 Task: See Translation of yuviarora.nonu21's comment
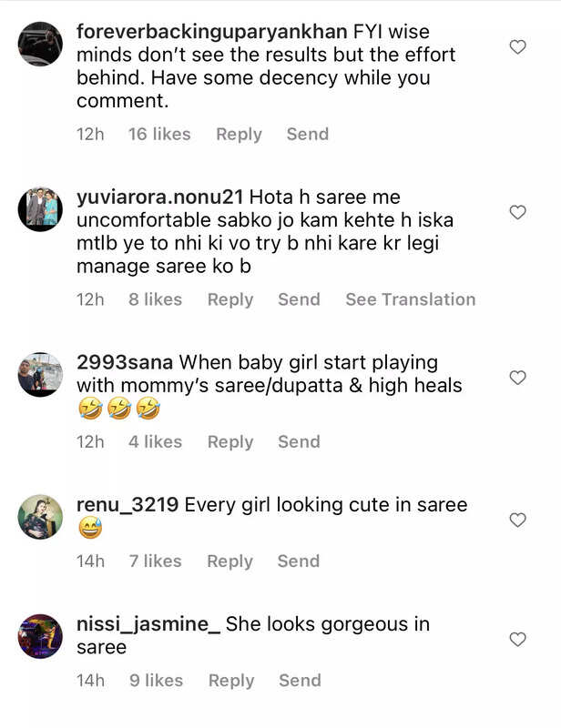pos(410,299)
